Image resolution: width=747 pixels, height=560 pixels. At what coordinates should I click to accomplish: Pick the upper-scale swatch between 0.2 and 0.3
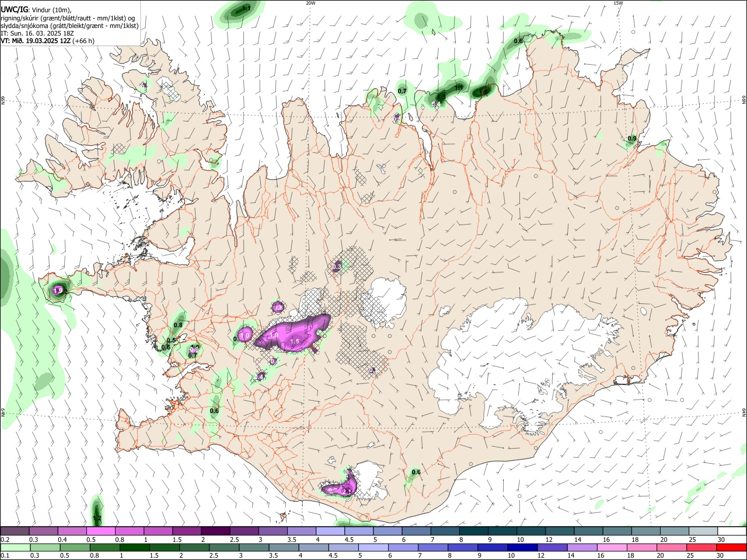(x=15, y=531)
